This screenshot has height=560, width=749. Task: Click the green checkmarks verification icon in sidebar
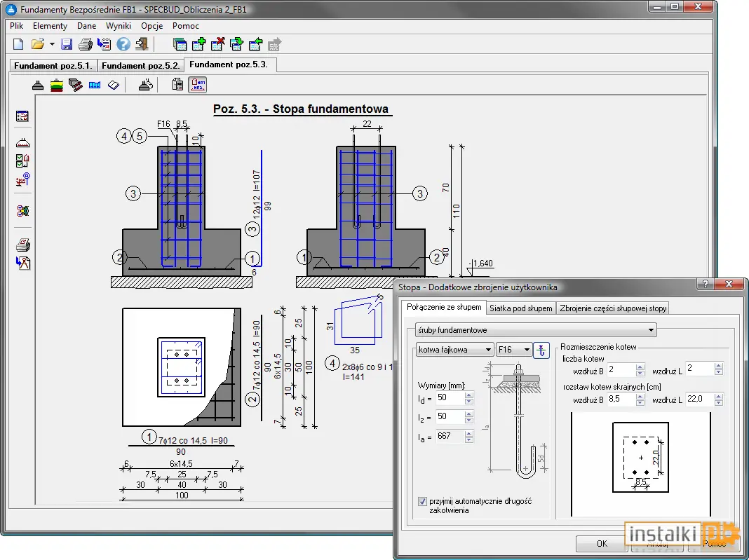(22, 161)
